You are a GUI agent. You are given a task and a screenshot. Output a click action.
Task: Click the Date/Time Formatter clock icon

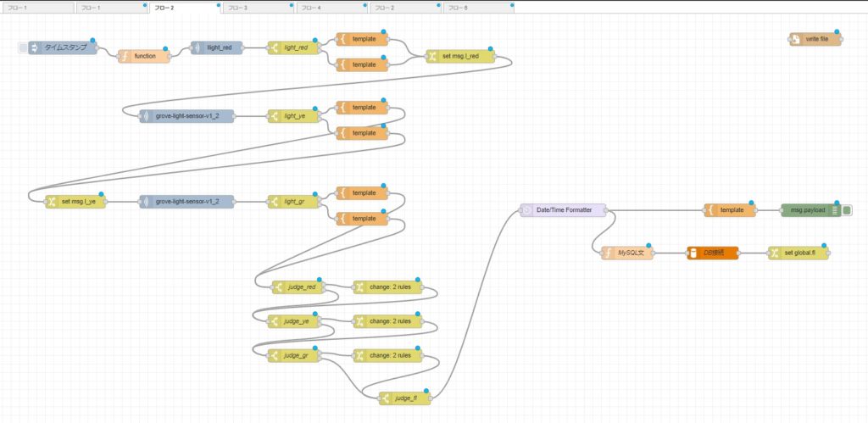(x=527, y=210)
